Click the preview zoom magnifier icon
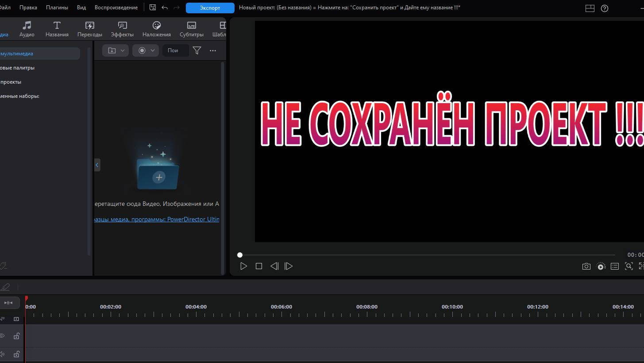Image resolution: width=644 pixels, height=363 pixels. point(629,266)
